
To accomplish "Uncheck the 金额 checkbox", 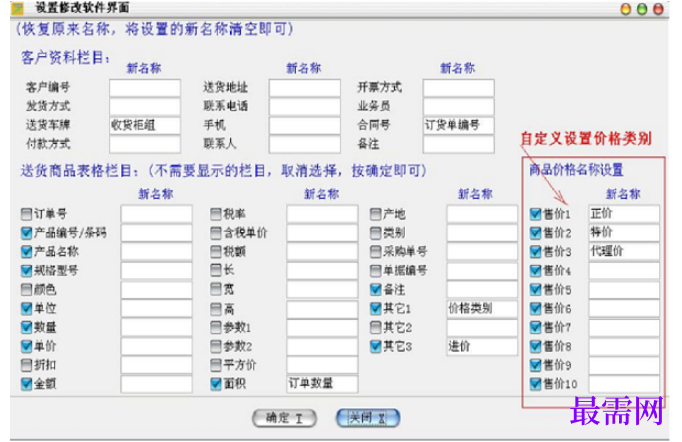I will (x=27, y=384).
